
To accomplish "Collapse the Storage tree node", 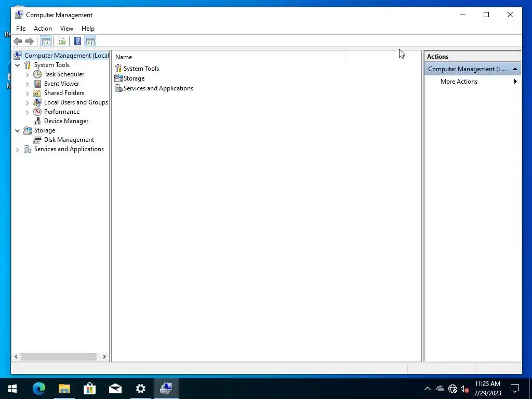I will pyautogui.click(x=17, y=130).
